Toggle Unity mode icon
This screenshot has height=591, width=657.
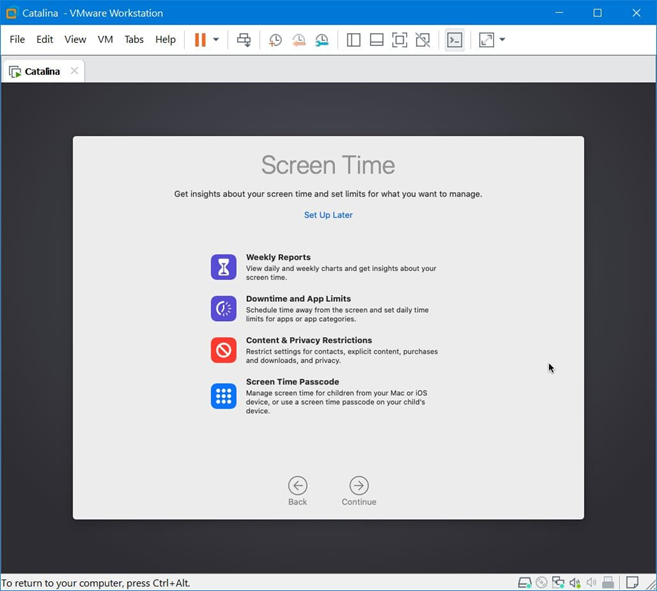coord(423,40)
